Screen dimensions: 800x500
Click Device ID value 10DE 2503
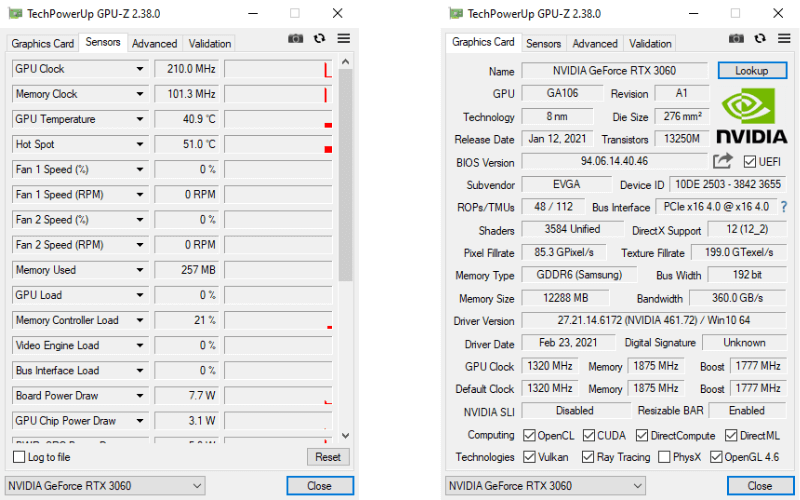(728, 184)
